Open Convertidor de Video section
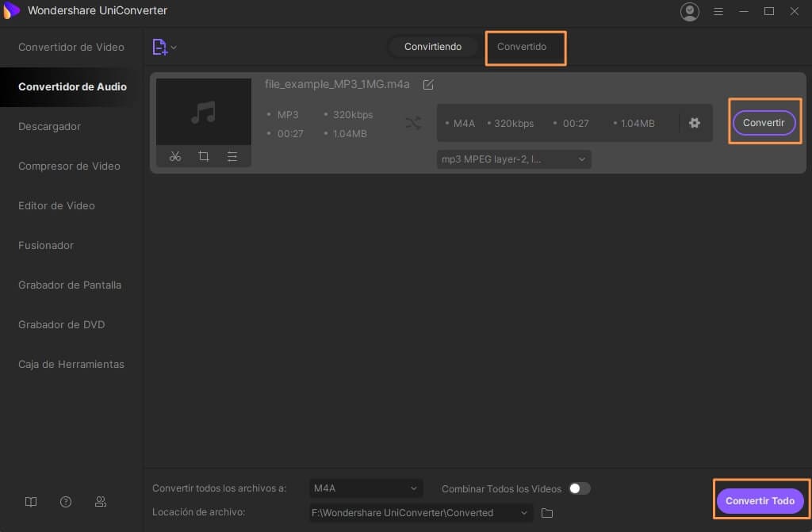 (x=71, y=47)
